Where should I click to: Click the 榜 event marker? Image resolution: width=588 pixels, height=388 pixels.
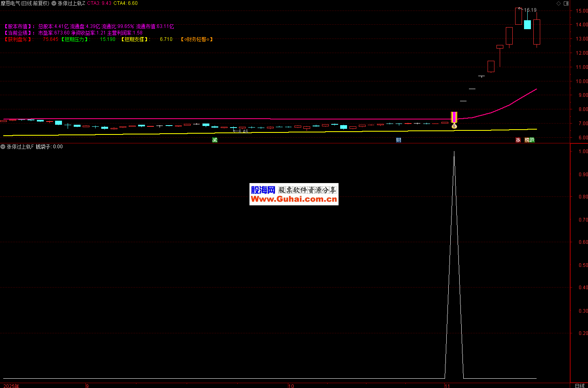[x=527, y=140]
